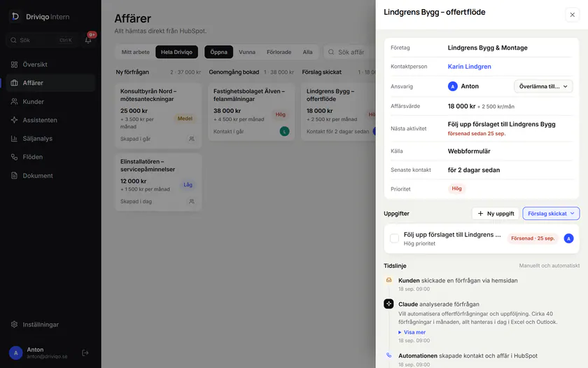The height and width of the screenshot is (368, 588).
Task: Click the plus icon in Ny uppgift
Action: click(x=480, y=213)
